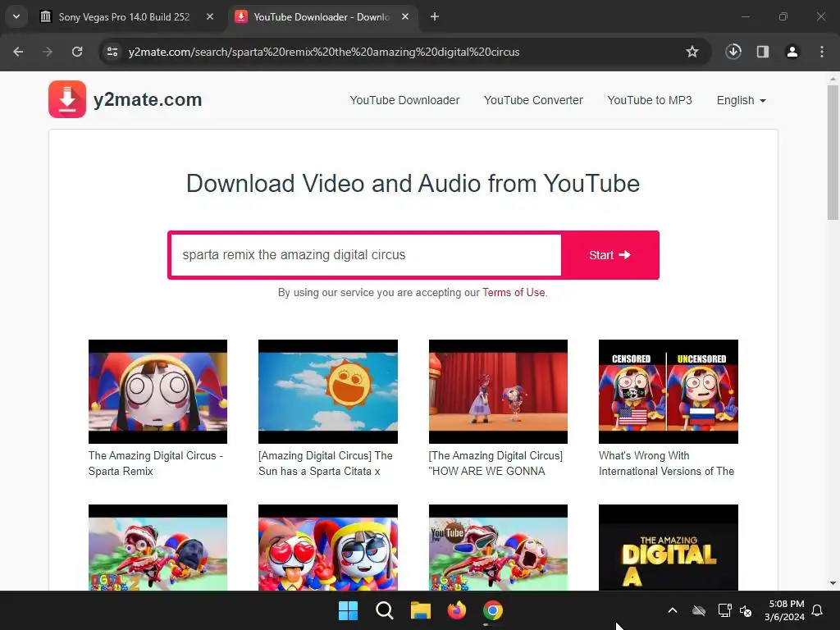This screenshot has height=630, width=840.
Task: Close the YouTube Downloader tab
Action: point(405,16)
